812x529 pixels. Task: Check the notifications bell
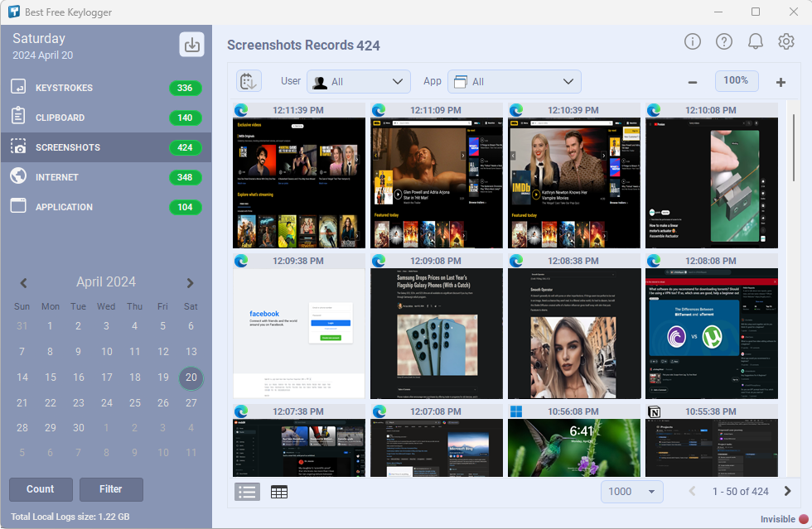[755, 41]
